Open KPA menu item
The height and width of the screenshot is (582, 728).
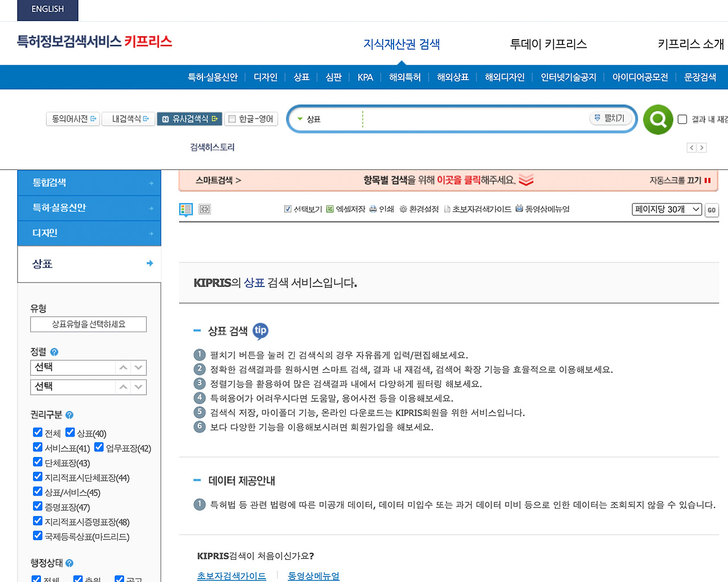click(365, 77)
